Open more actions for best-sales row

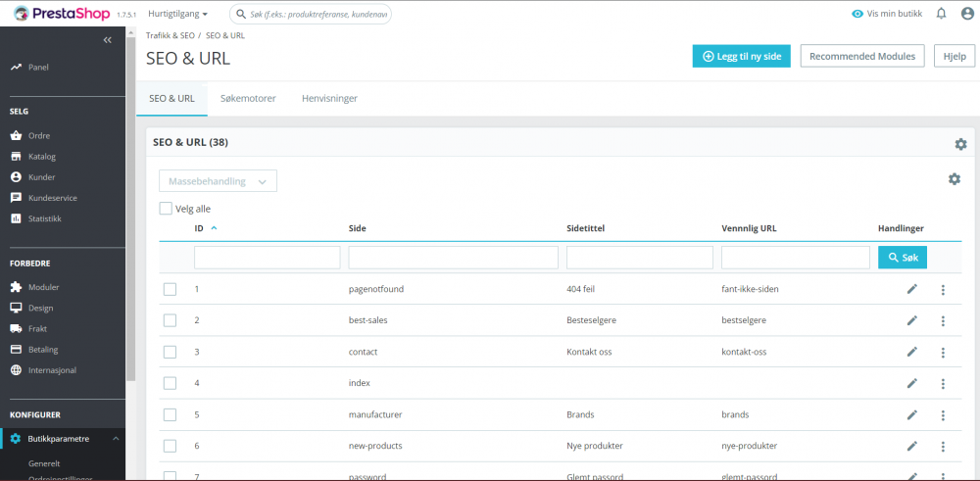click(x=943, y=320)
